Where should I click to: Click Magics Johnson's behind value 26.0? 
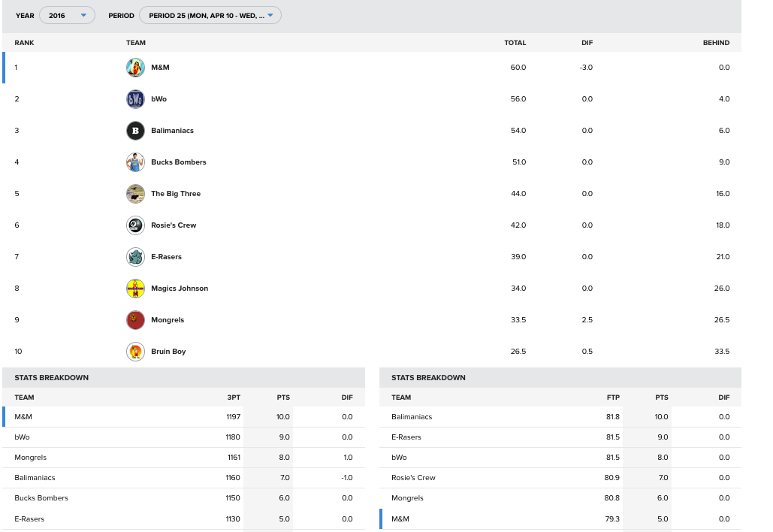point(722,289)
